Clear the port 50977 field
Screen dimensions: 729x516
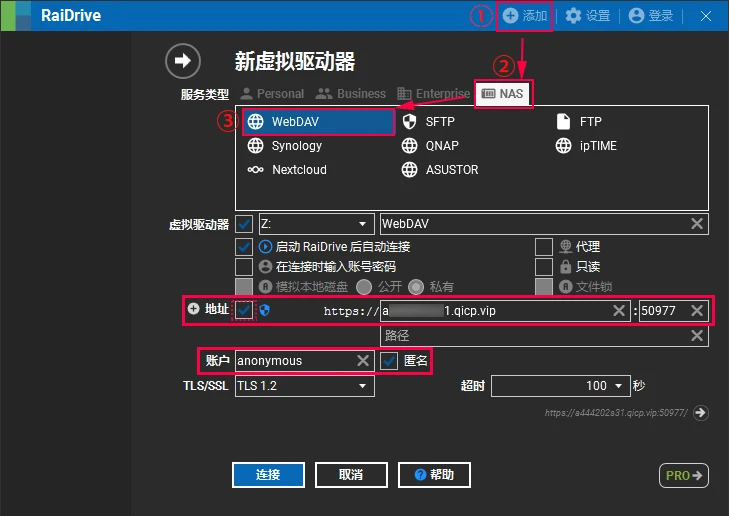696,311
